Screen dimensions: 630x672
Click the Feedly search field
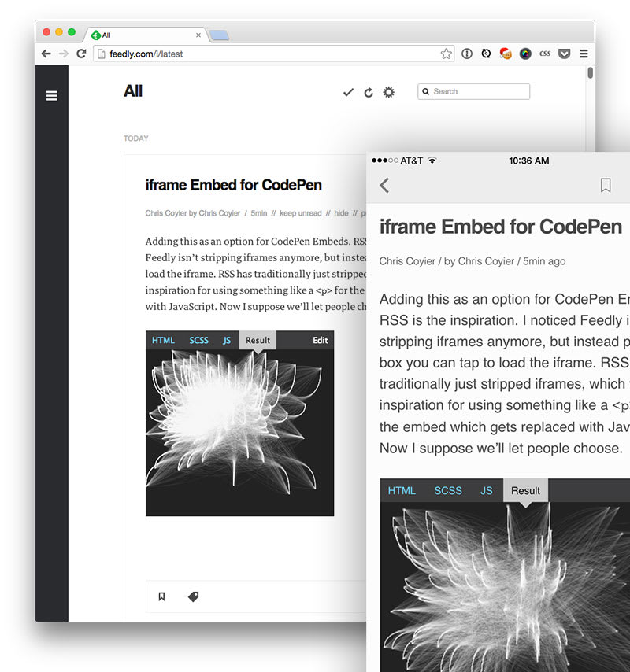pos(472,91)
